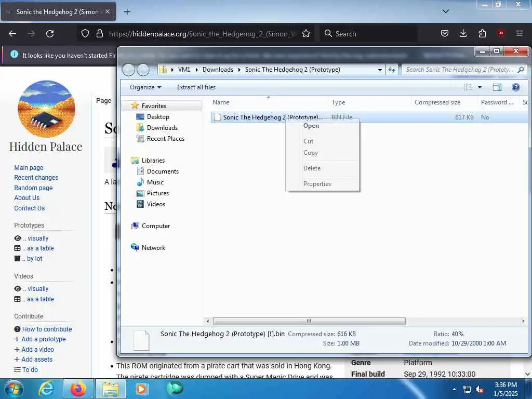Open address bar history dropdown in Explorer
The width and height of the screenshot is (532, 399).
380,70
